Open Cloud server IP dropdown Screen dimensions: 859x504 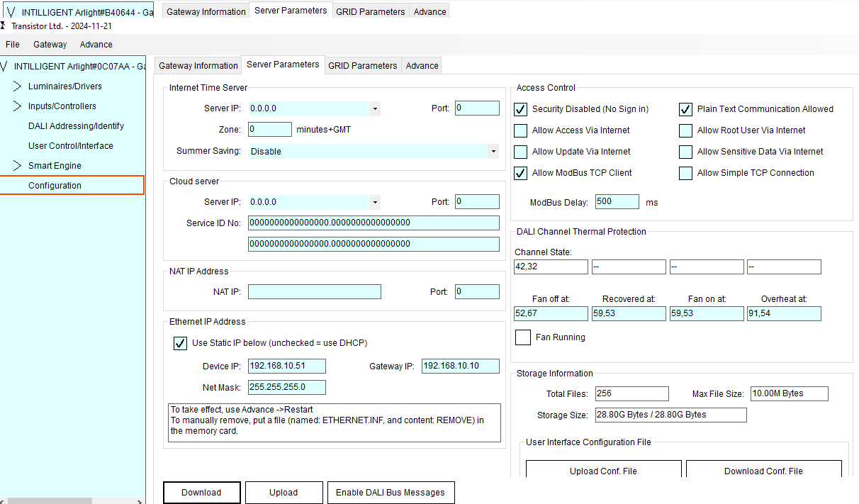[x=374, y=202]
